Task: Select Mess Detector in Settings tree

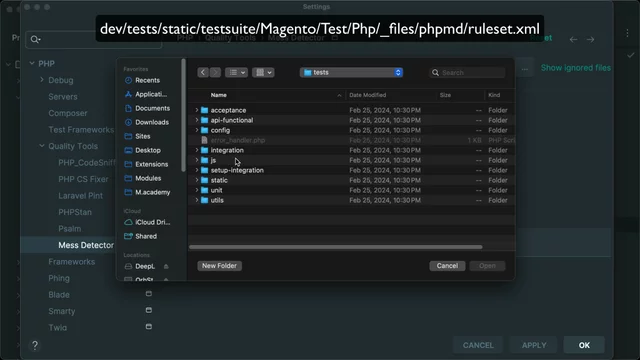Action: 86,245
